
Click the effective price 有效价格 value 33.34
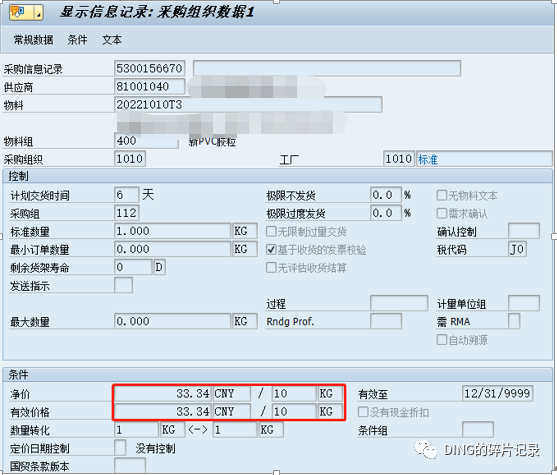coord(163,412)
